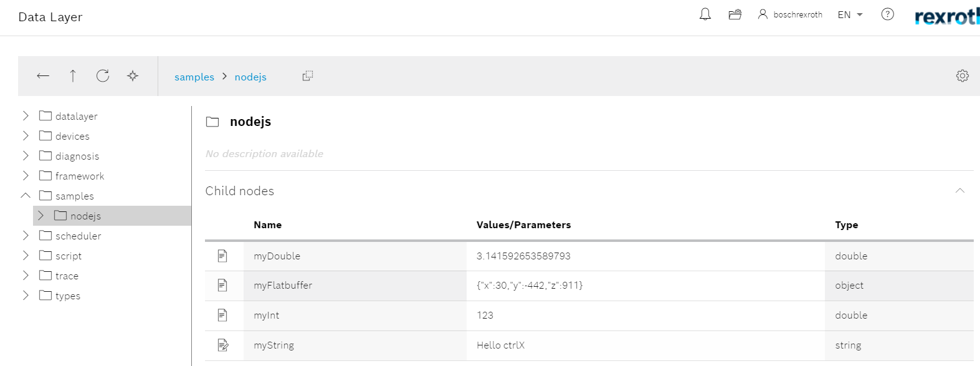Click the back navigation arrow
980x366 pixels.
(42, 75)
